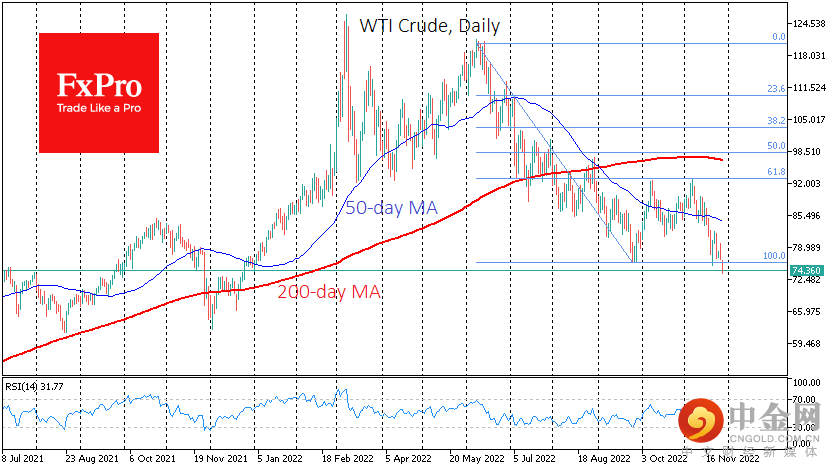Click the 23.6 Fibonacci level label
The height and width of the screenshot is (470, 835).
pyautogui.click(x=775, y=89)
